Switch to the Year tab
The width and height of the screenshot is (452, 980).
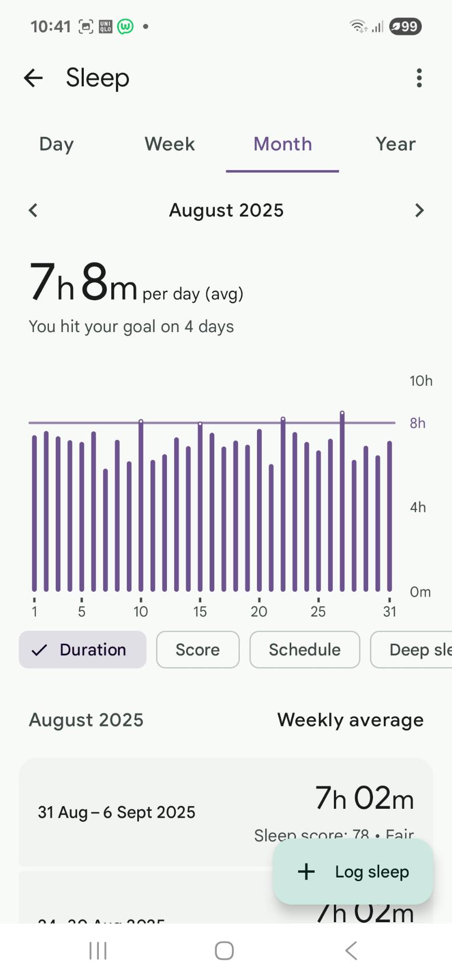(395, 144)
